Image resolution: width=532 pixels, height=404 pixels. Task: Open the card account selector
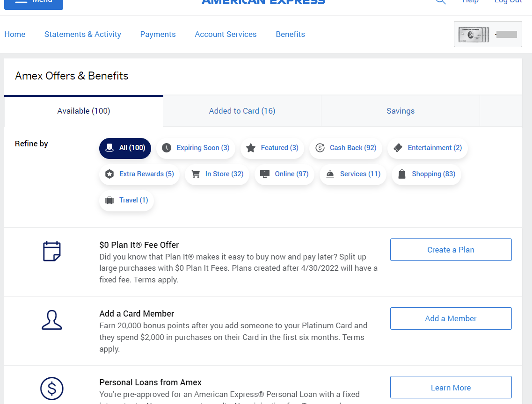pyautogui.click(x=488, y=34)
